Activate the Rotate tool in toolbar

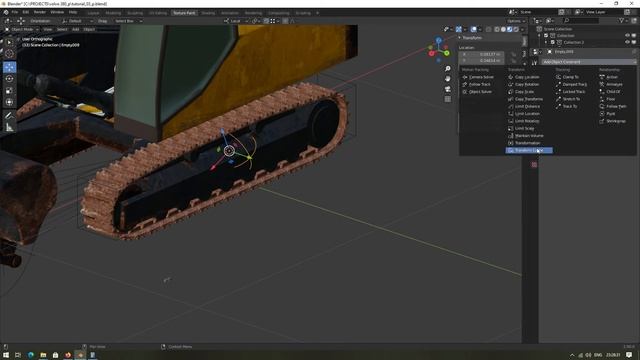click(9, 79)
